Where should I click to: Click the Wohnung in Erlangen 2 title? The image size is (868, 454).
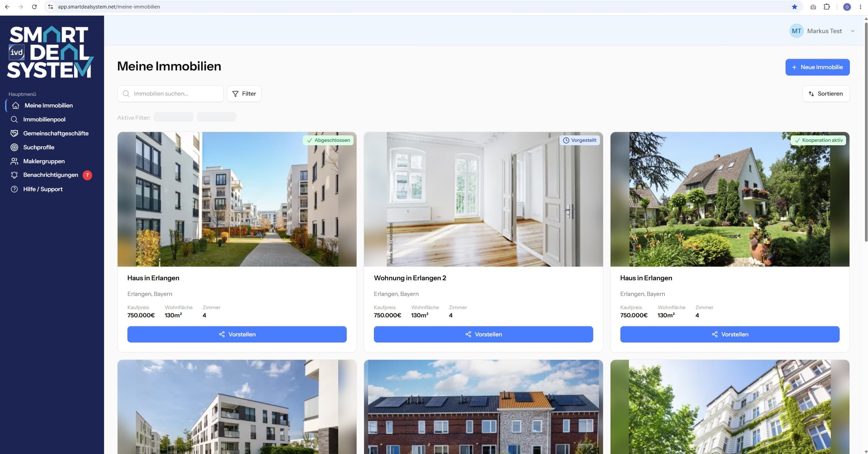tap(410, 278)
